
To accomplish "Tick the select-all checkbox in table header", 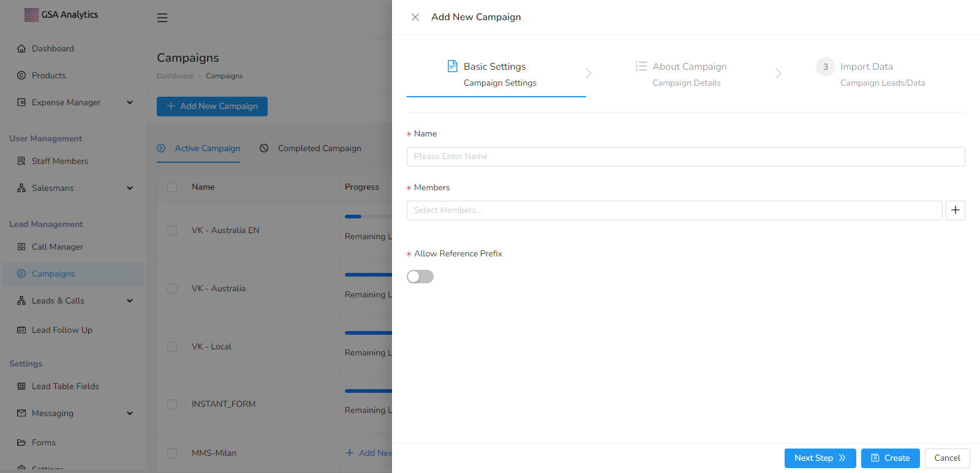I will pyautogui.click(x=172, y=187).
